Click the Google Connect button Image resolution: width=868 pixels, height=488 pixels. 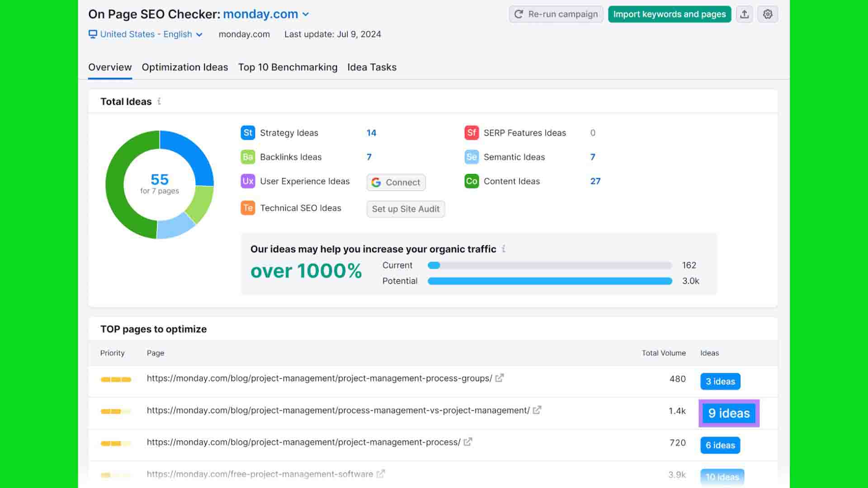pyautogui.click(x=396, y=183)
